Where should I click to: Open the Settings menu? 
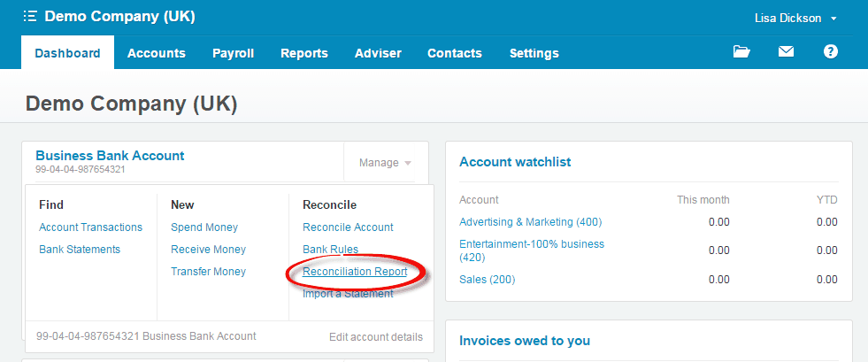pos(534,53)
